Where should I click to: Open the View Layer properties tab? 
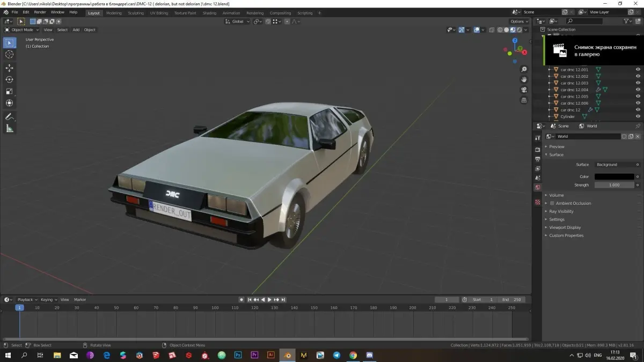(x=538, y=168)
